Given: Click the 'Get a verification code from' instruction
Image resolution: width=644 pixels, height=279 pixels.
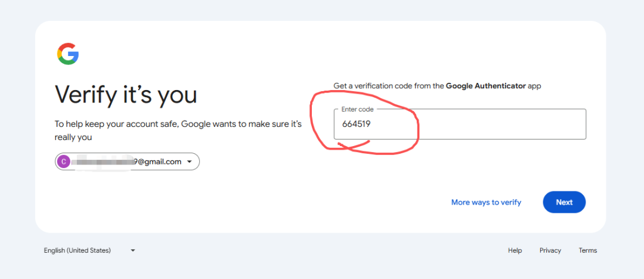Looking at the screenshot, I should tap(388, 86).
